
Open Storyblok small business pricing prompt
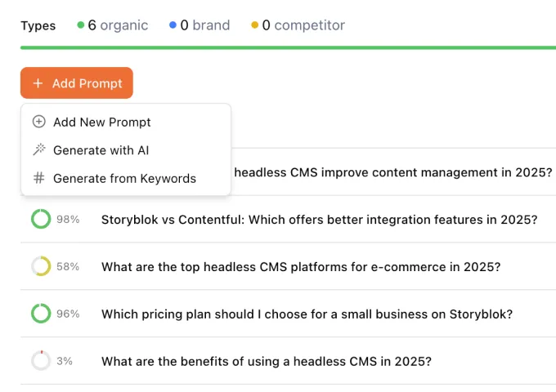(307, 314)
